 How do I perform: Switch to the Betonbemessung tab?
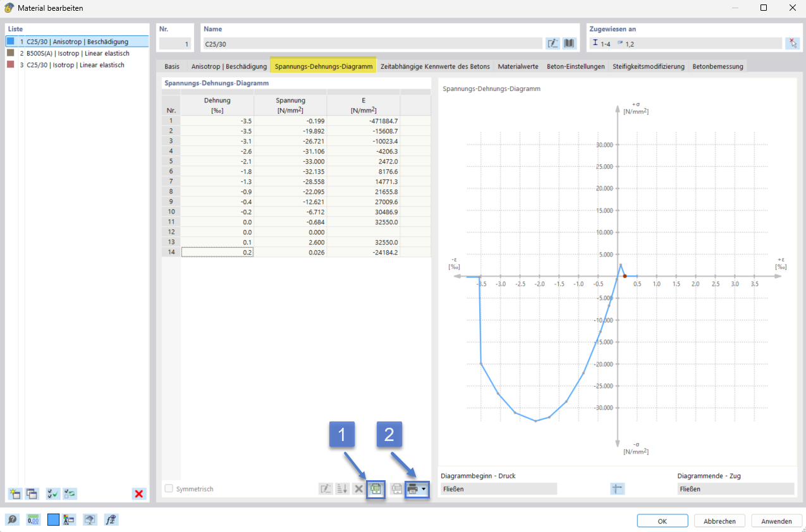point(718,66)
